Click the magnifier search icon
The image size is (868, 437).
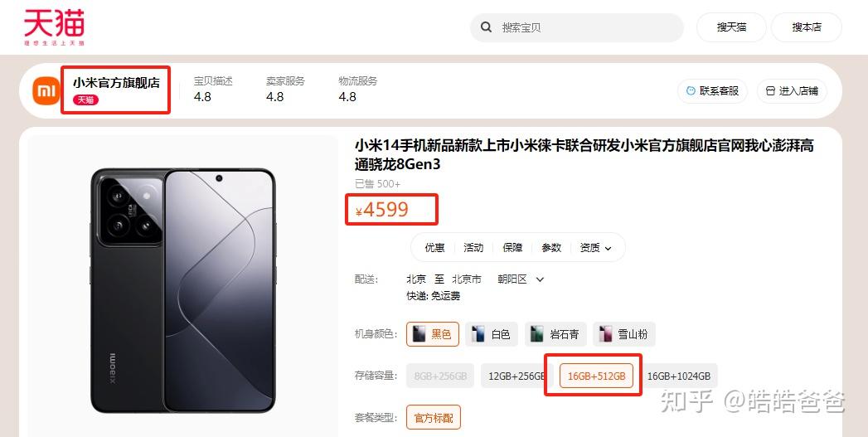[486, 27]
